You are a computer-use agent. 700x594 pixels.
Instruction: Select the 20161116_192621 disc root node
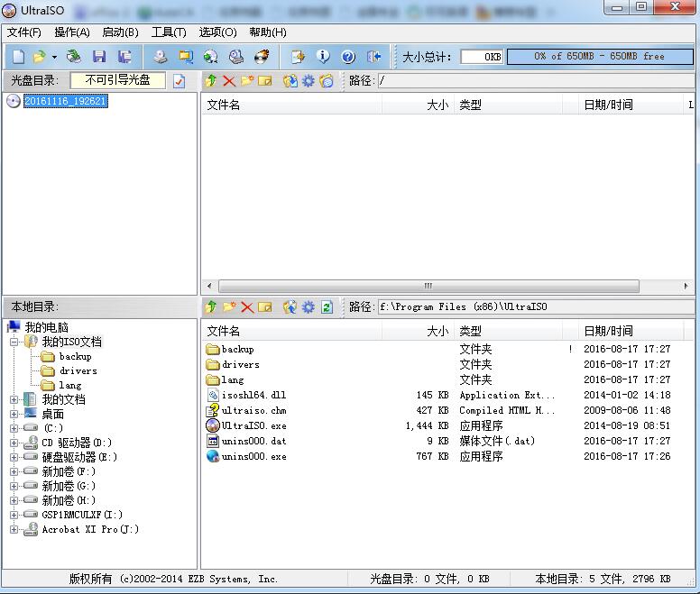[66, 101]
